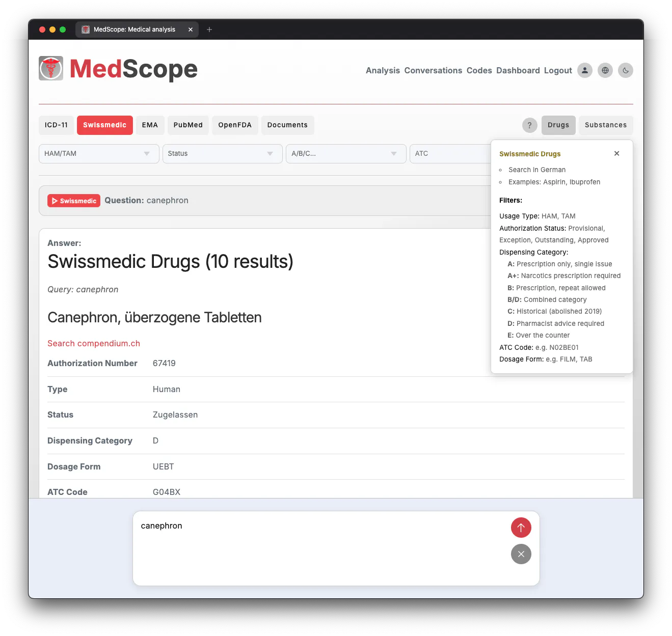Click the Question: canephron label
The width and height of the screenshot is (672, 636).
coord(146,201)
